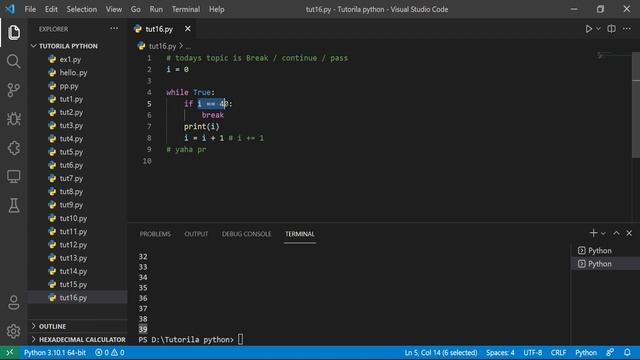This screenshot has width=640, height=360.
Task: Switch to the TERMINAL panel tab
Action: coord(300,234)
